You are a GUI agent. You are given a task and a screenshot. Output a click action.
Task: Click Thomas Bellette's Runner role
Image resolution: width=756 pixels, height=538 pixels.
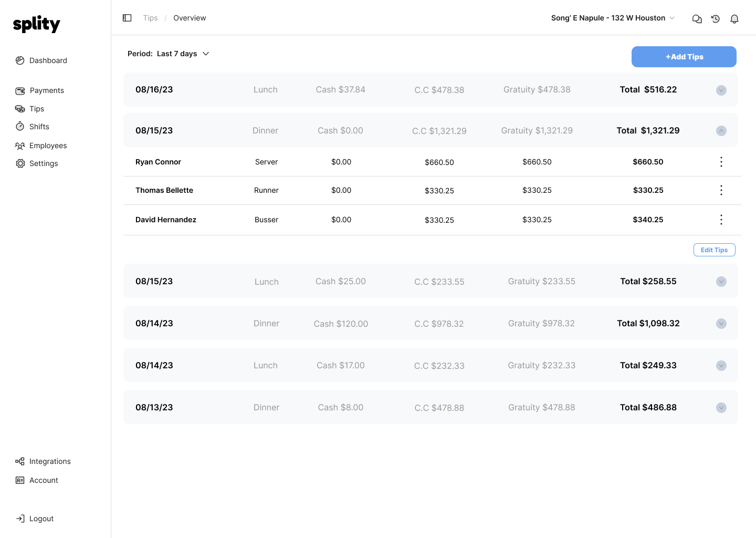266,190
